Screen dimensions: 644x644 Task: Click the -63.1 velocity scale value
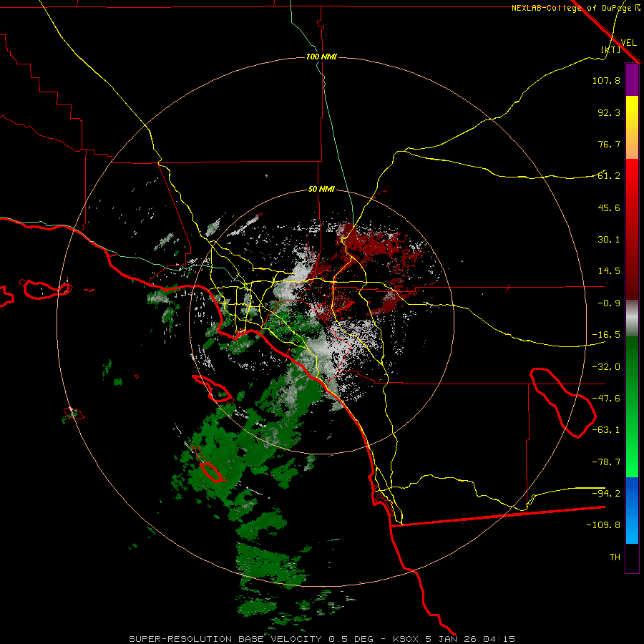click(x=606, y=430)
